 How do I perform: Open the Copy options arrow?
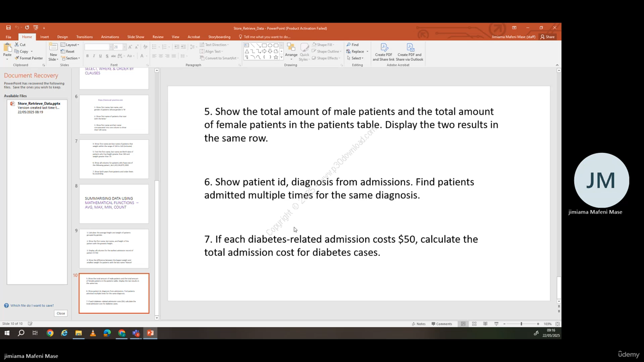[x=31, y=51]
